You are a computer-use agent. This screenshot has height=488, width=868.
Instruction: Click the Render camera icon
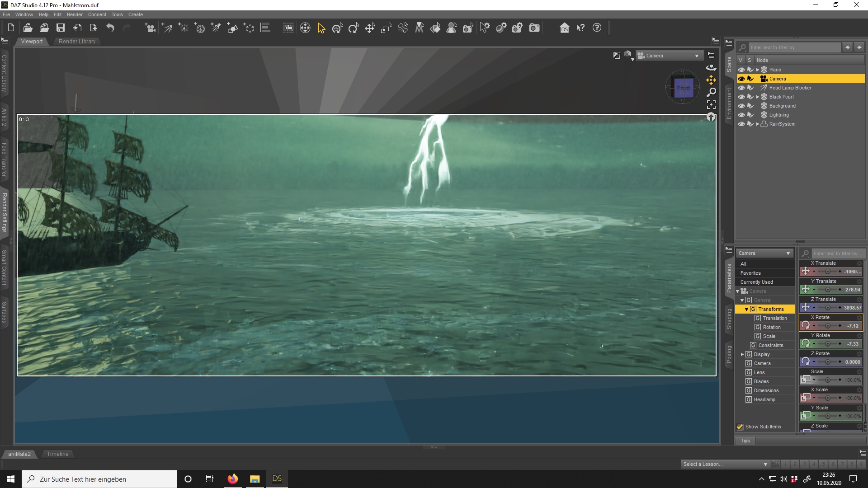pyautogui.click(x=534, y=28)
